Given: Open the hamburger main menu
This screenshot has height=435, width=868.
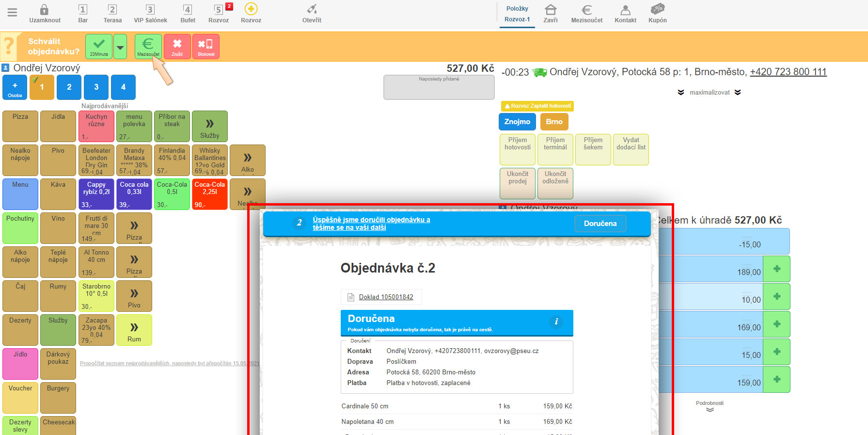Looking at the screenshot, I should (x=12, y=13).
